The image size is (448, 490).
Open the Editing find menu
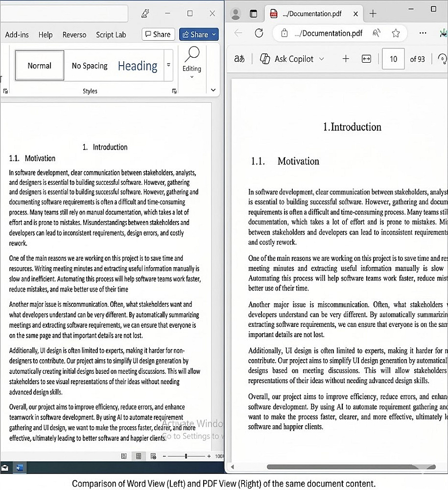click(x=192, y=63)
